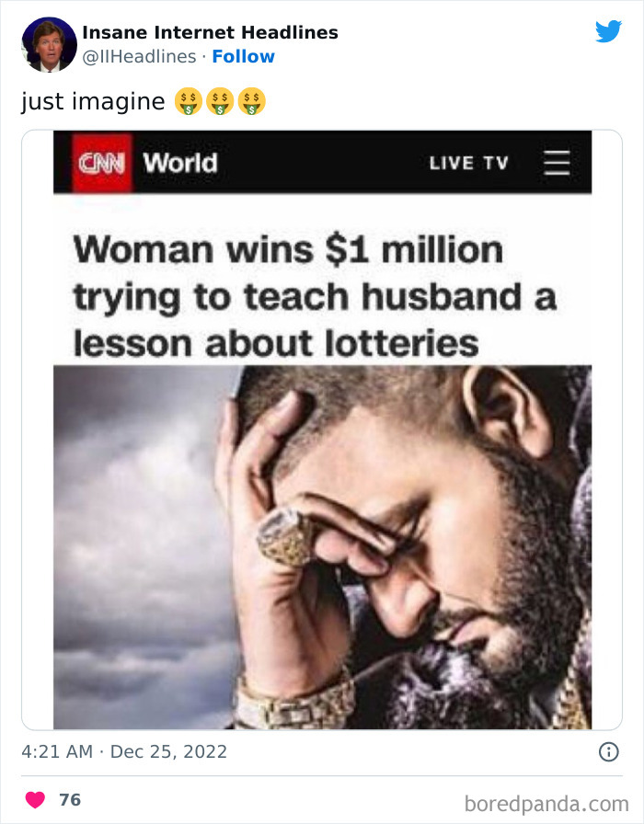644x824 pixels.
Task: Open the CNN hamburger menu
Action: tap(557, 163)
